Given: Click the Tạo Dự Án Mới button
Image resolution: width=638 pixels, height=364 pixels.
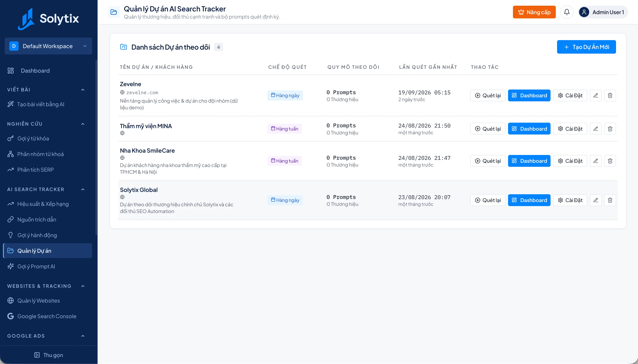Looking at the screenshot, I should pyautogui.click(x=586, y=47).
